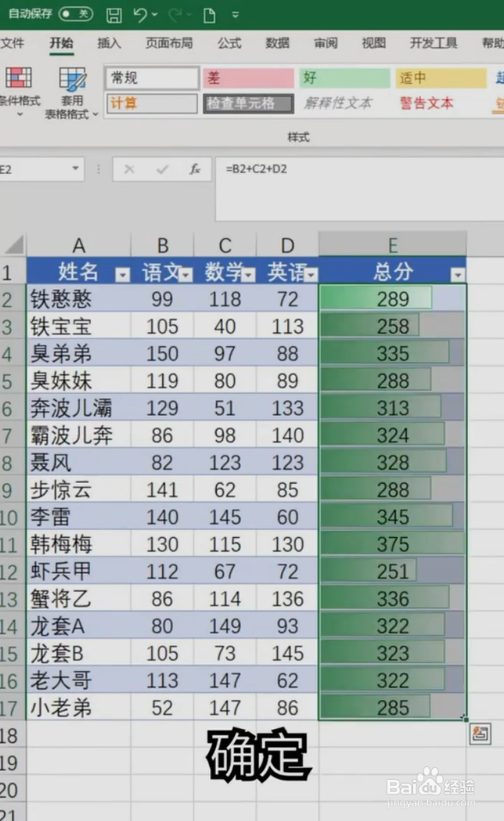Open the 总分 column filter dropdown

pos(458,275)
